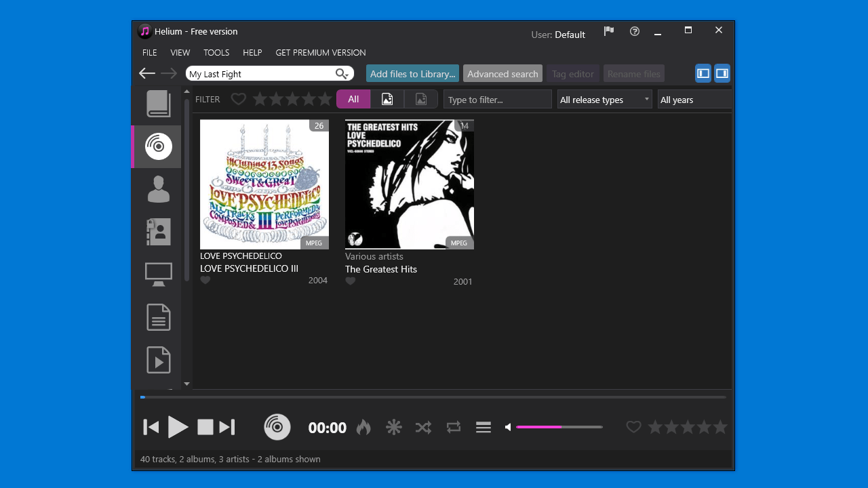Toggle favorite heart for LOVE PSYCHEDELICO III
The height and width of the screenshot is (488, 868).
point(205,281)
